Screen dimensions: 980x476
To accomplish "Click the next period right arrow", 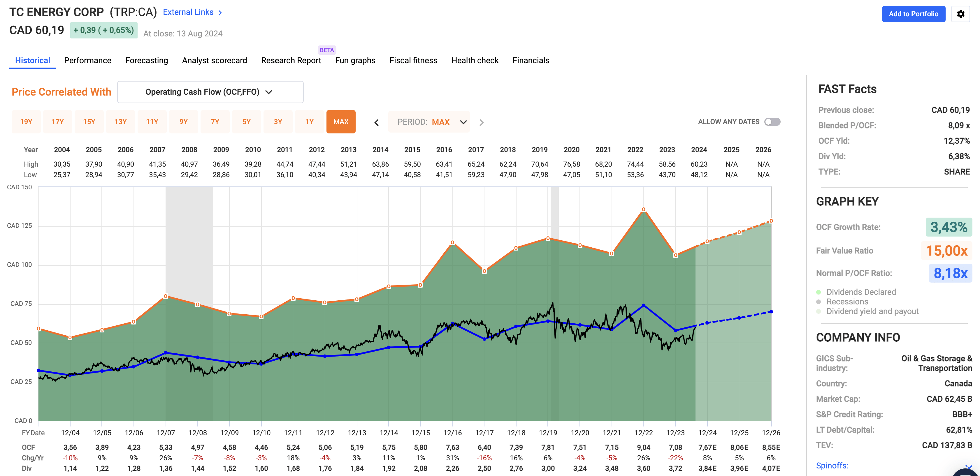I will tap(481, 122).
